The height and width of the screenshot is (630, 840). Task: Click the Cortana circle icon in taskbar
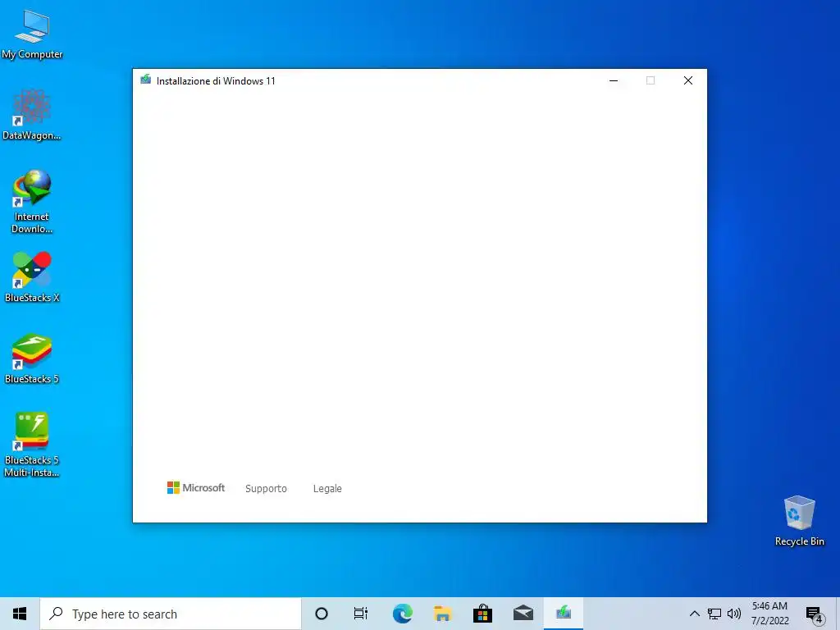pos(322,614)
